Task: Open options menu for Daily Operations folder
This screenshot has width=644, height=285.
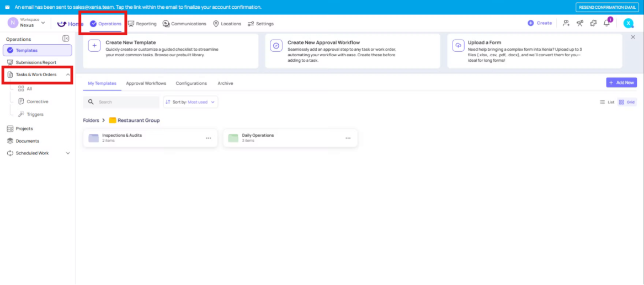Action: 348,138
